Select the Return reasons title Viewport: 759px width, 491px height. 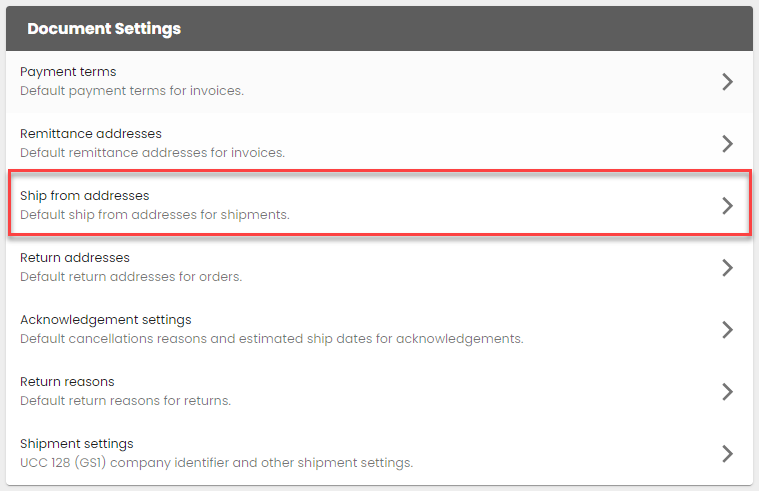[x=67, y=382]
